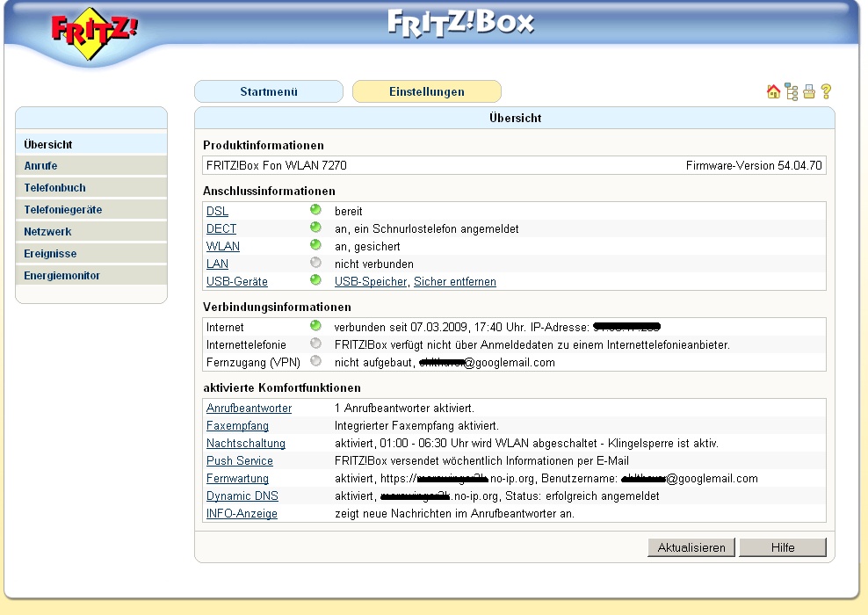
Task: Click the text 'nicht verbunden'
Action: 374,264
